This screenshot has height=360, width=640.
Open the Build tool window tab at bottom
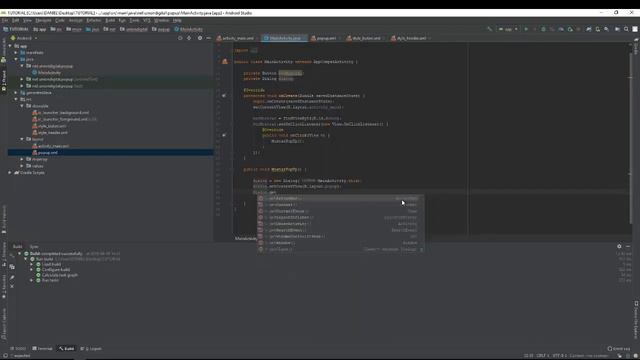[67, 349]
